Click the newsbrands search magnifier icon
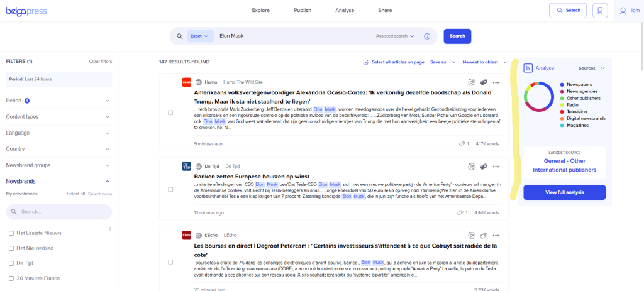Screen dimensions: 644x291 pos(14,212)
